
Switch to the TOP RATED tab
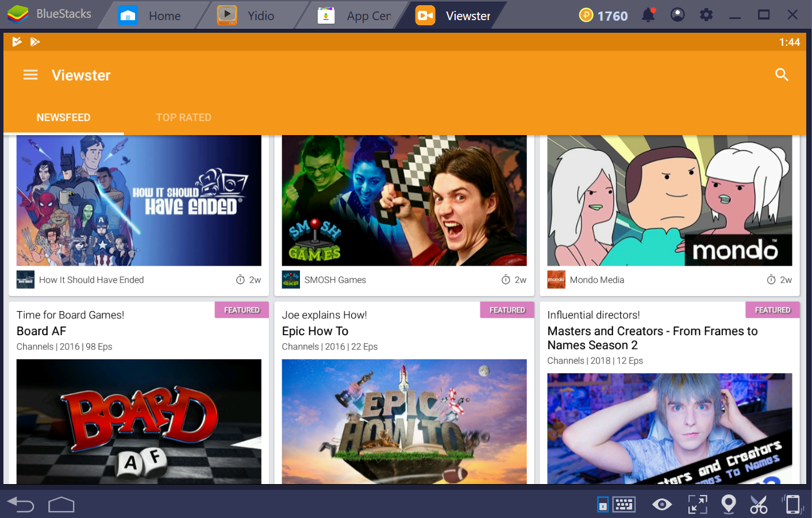[184, 117]
